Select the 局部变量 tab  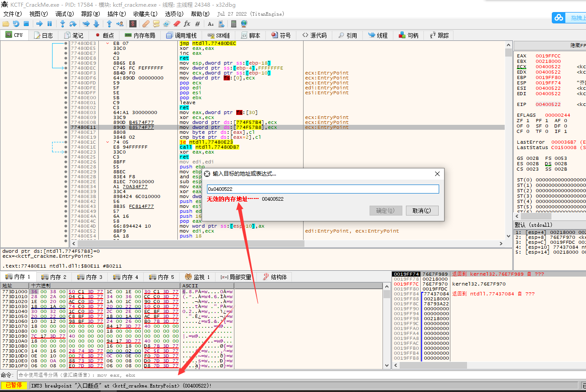coord(236,277)
